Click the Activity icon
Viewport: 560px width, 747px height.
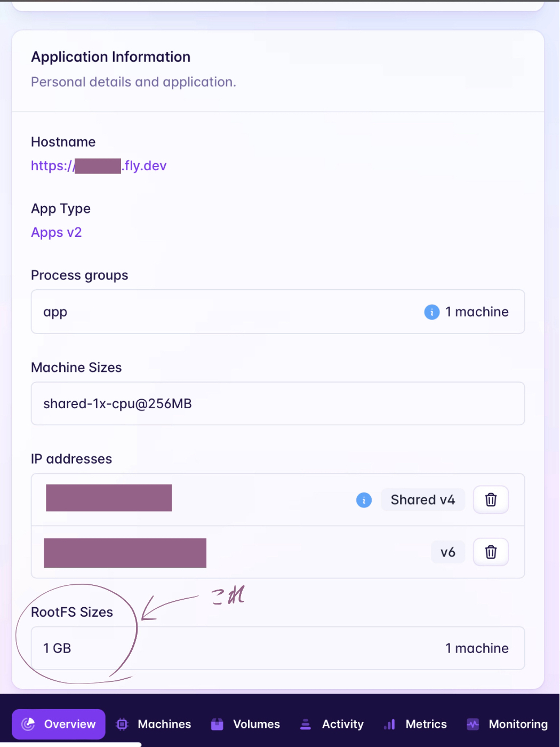click(306, 724)
